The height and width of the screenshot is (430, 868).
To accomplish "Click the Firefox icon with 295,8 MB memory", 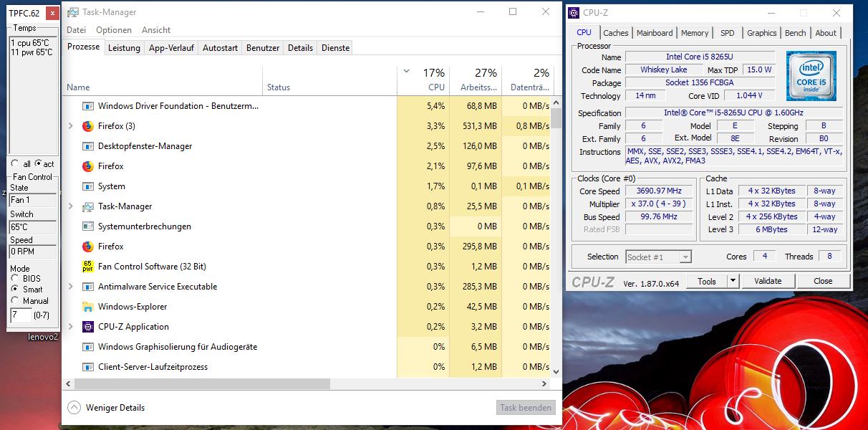I will (x=88, y=247).
